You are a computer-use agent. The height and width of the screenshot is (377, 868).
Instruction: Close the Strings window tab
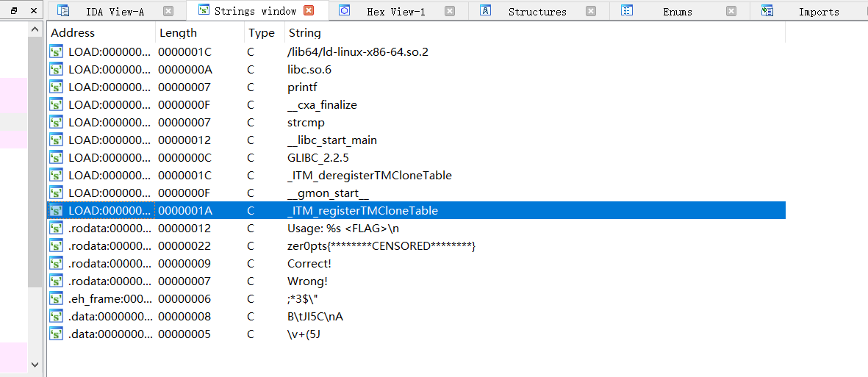[x=309, y=11]
